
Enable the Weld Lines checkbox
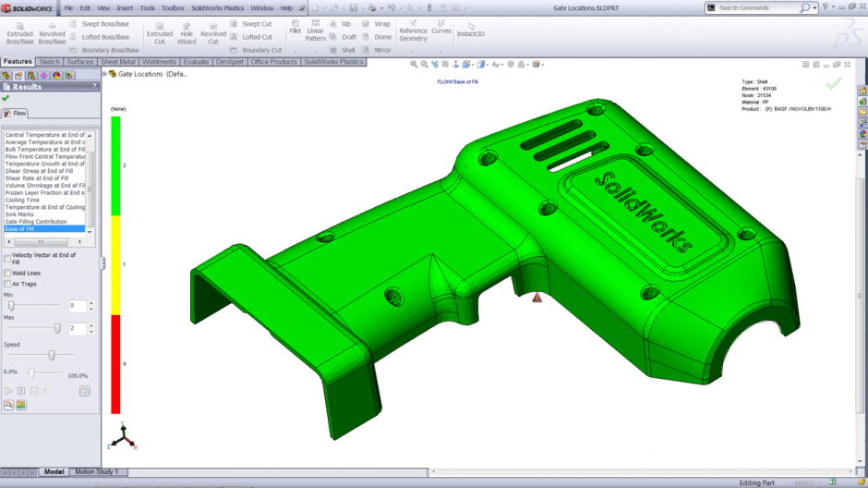tap(7, 273)
